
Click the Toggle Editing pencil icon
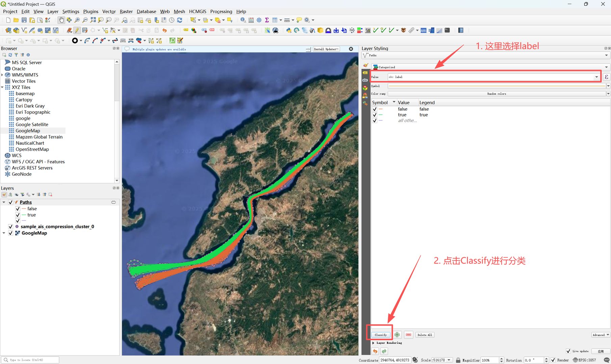pos(77,30)
